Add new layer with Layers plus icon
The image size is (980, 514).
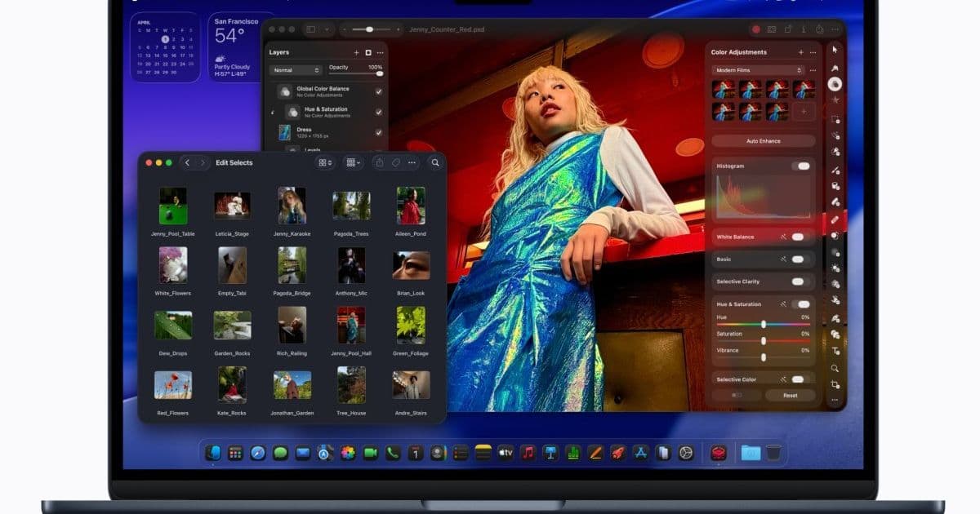pyautogui.click(x=356, y=52)
